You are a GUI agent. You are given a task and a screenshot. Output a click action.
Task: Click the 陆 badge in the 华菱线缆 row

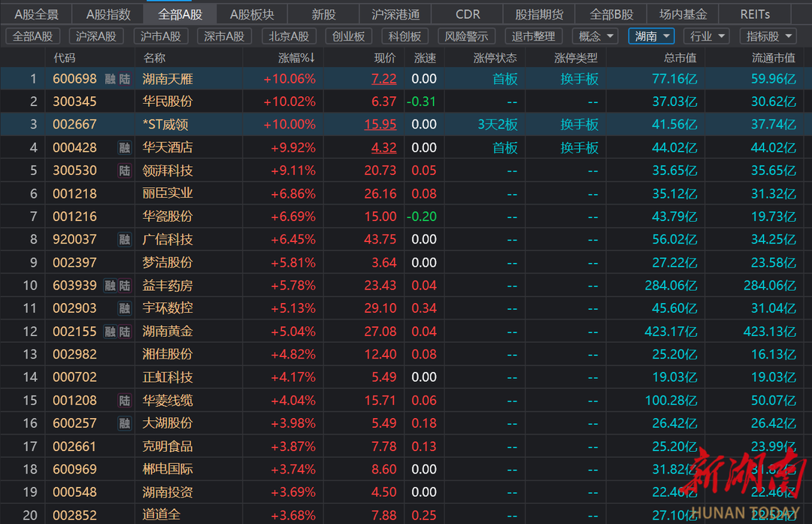[x=125, y=401]
